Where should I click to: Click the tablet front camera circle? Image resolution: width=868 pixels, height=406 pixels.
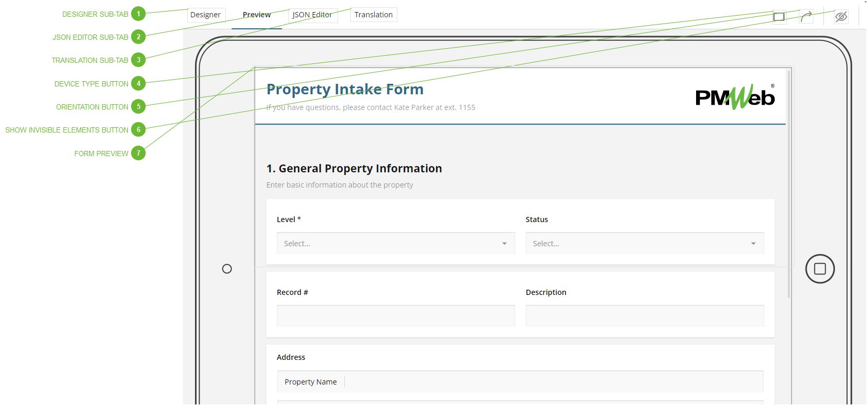click(227, 269)
